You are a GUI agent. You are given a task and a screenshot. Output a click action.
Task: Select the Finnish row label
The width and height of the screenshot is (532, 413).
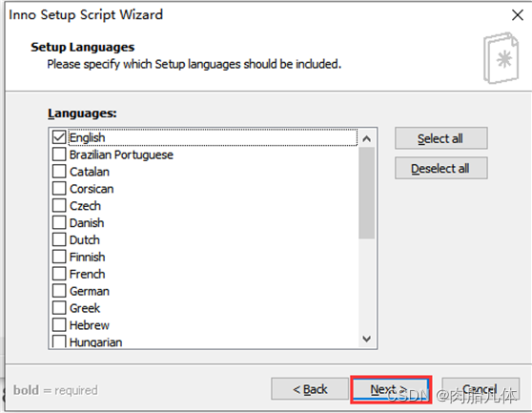coord(87,257)
